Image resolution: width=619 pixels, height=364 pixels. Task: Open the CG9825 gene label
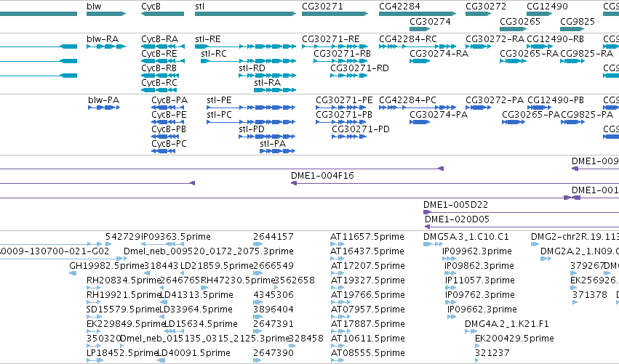click(577, 22)
